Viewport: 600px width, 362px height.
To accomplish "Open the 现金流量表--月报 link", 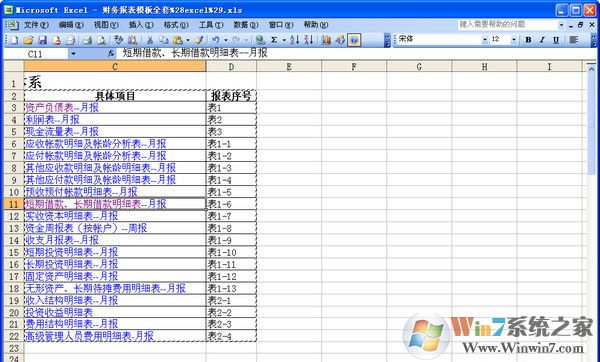I will click(x=62, y=132).
